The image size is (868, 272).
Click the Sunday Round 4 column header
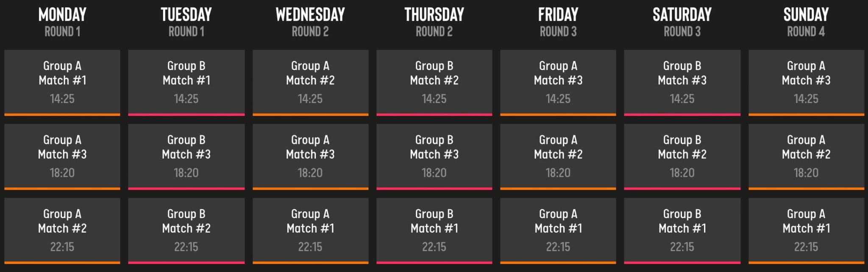tap(806, 22)
